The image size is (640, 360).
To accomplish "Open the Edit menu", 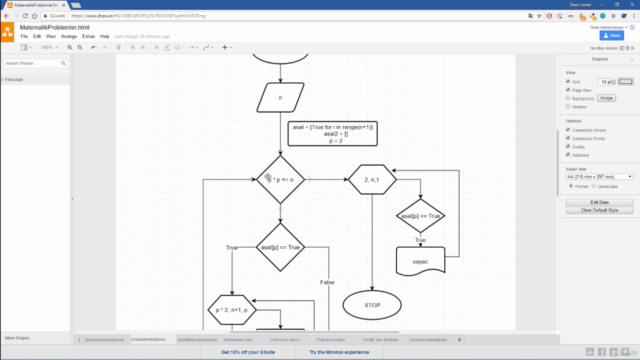I will pos(37,36).
